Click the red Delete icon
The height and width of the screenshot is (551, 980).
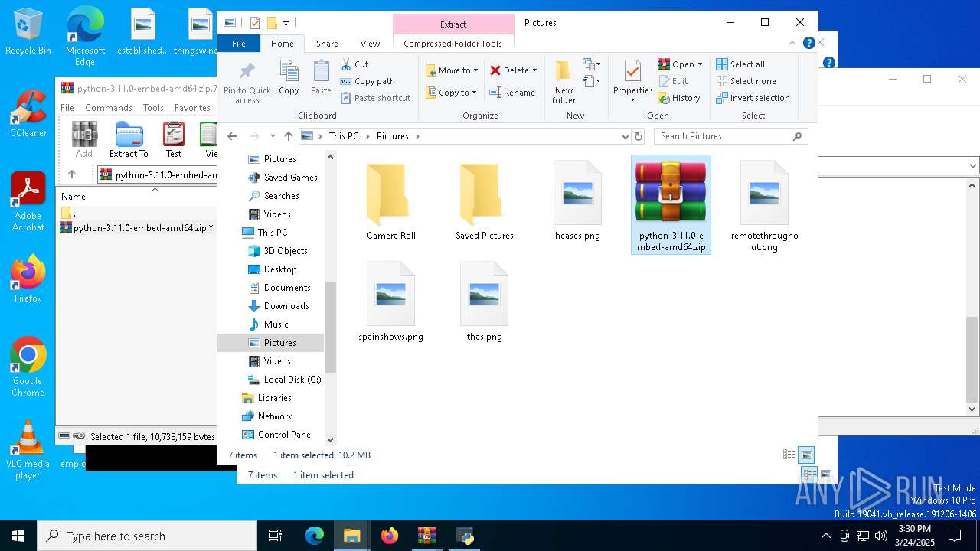pos(495,70)
